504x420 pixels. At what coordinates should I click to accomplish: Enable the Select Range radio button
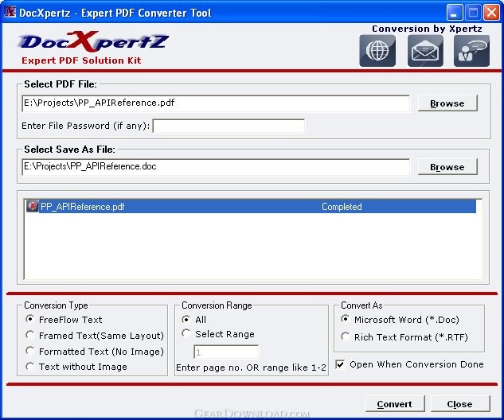click(x=186, y=334)
